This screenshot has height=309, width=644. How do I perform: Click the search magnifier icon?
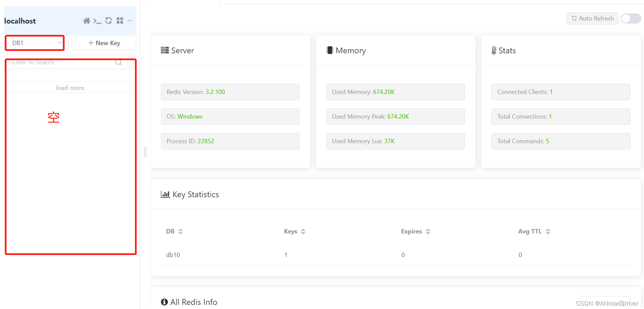click(119, 62)
